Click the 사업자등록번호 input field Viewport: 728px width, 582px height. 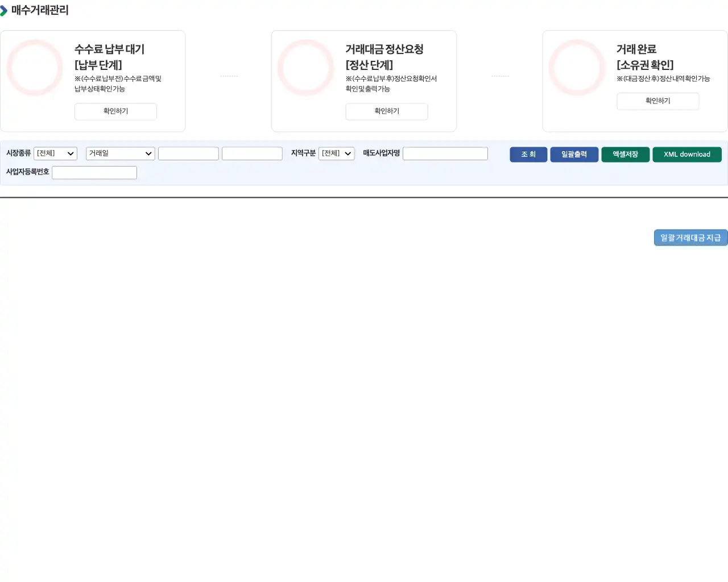(x=94, y=172)
